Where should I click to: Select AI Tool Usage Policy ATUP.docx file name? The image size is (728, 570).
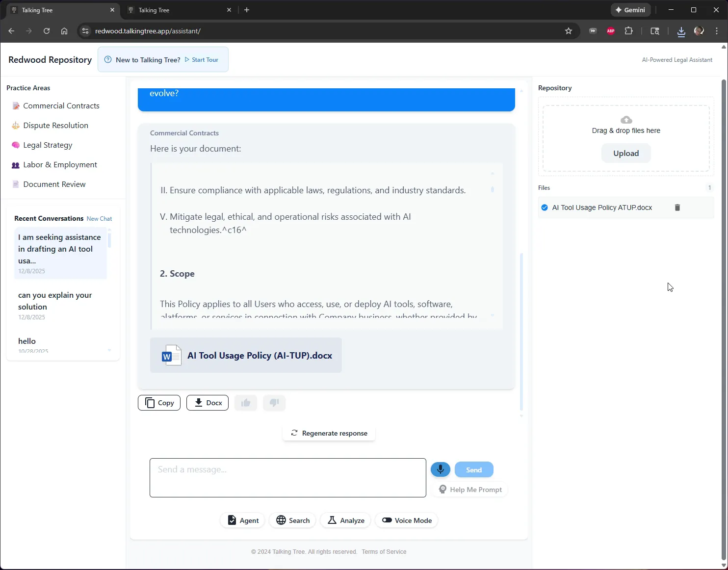pos(602,207)
